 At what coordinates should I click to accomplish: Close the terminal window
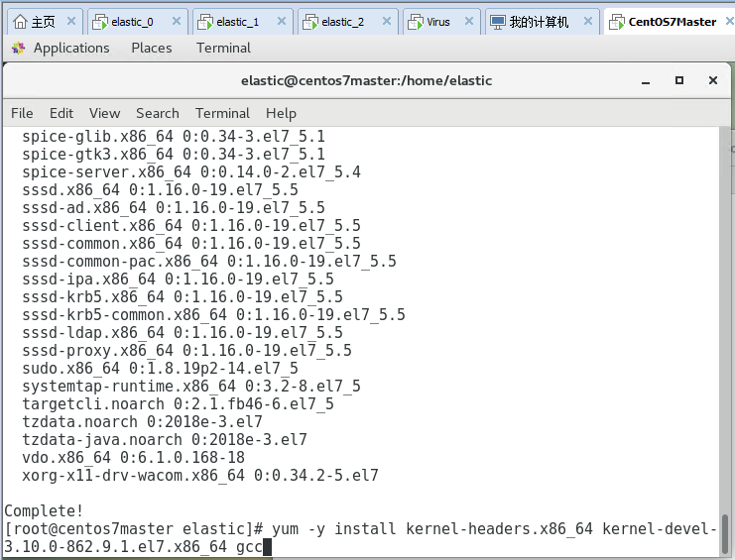713,80
